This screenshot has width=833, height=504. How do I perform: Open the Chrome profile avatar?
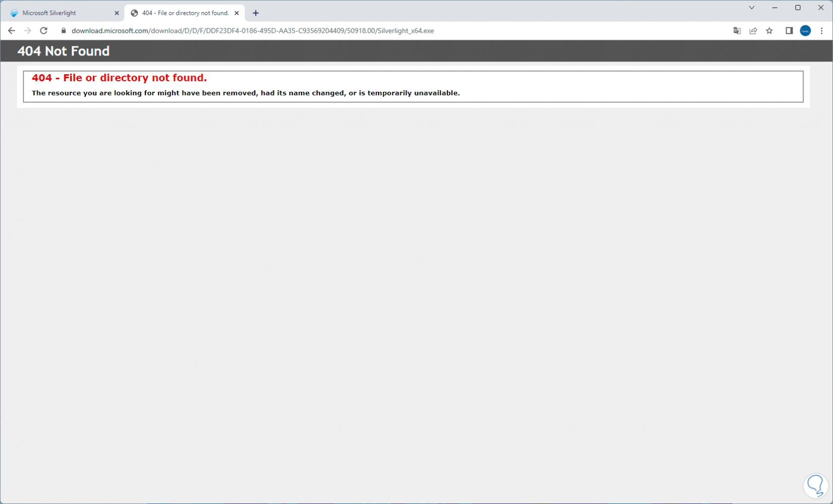pos(805,31)
